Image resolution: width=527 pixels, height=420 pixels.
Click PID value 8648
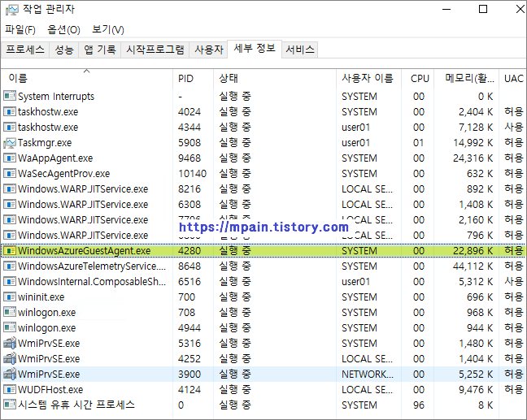click(x=189, y=266)
